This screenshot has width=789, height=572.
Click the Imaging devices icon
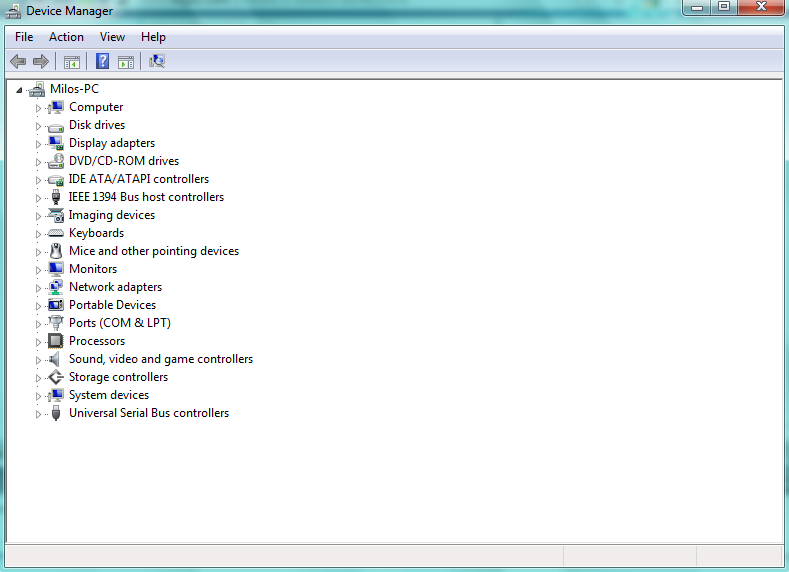click(x=56, y=215)
